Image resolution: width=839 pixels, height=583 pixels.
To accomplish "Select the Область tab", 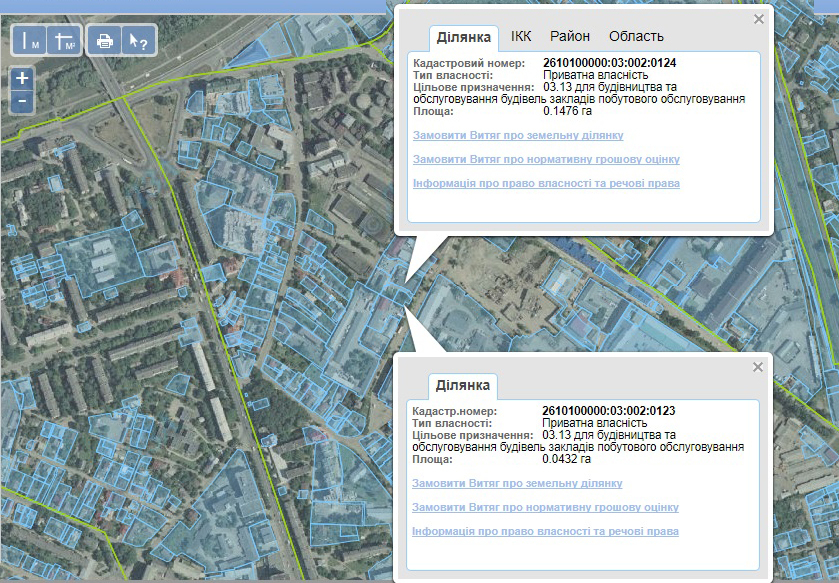I will click(636, 36).
